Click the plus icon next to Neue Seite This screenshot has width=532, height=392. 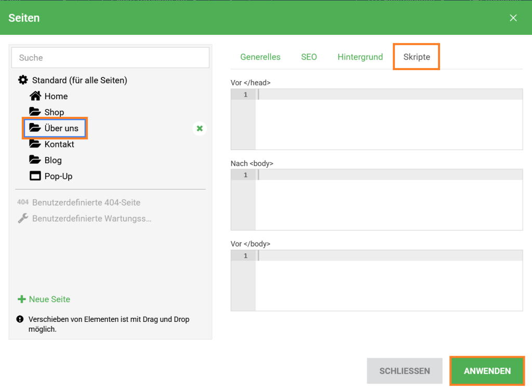[x=22, y=299]
